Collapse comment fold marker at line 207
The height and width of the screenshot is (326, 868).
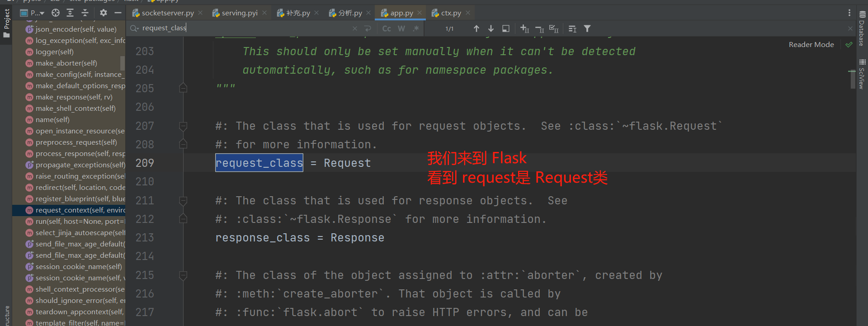(x=183, y=126)
